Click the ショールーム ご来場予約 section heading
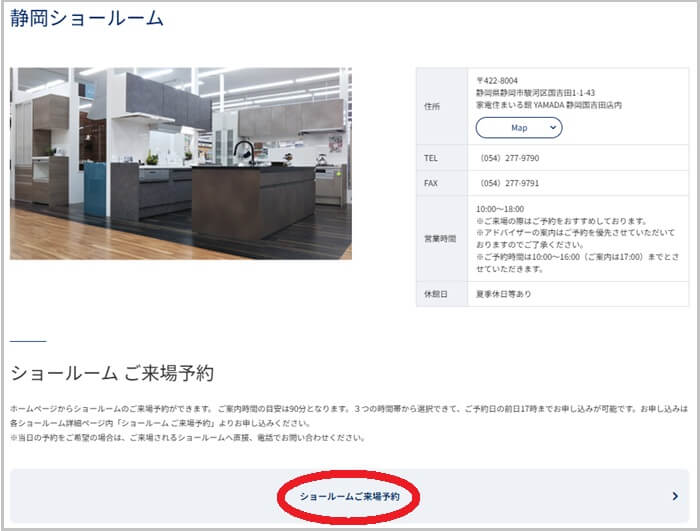700x531 pixels. [x=112, y=373]
